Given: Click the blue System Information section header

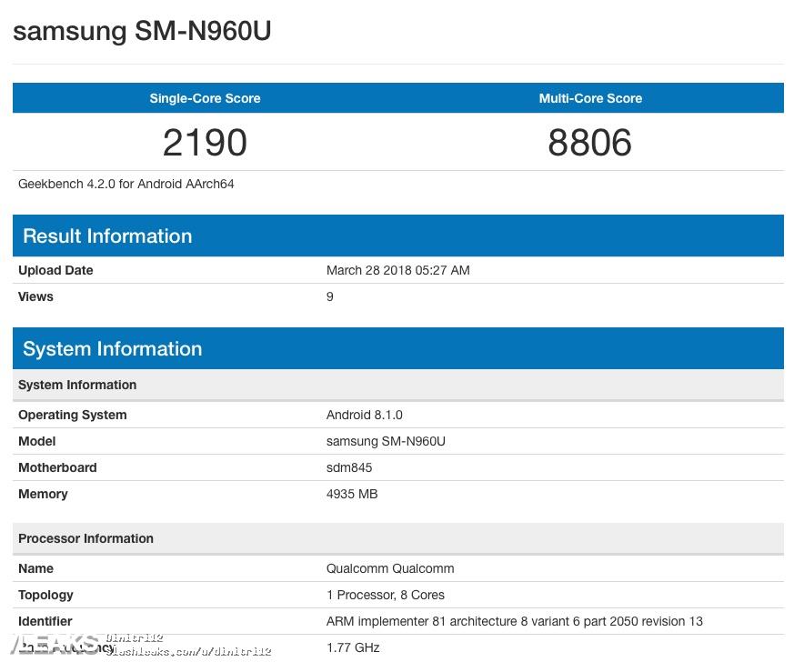Looking at the screenshot, I should [x=112, y=349].
